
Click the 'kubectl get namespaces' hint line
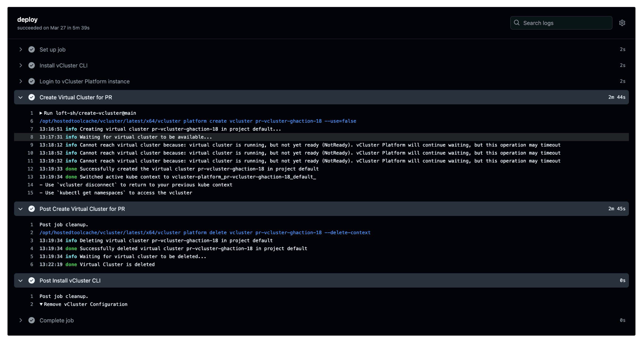[116, 193]
